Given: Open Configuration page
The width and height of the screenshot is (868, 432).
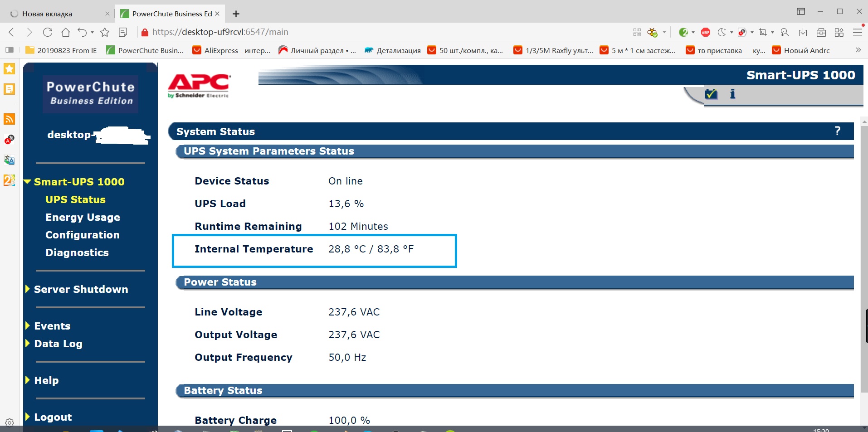Looking at the screenshot, I should point(83,235).
